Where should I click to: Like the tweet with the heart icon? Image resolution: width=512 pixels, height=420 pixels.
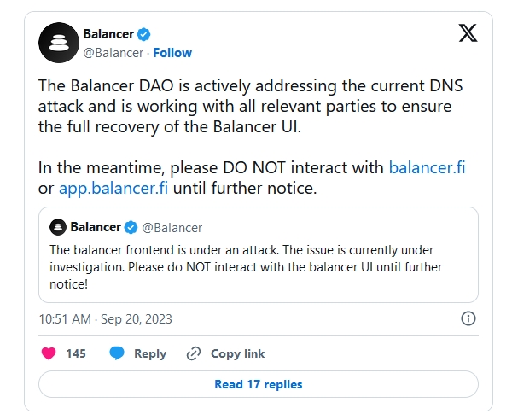(49, 353)
